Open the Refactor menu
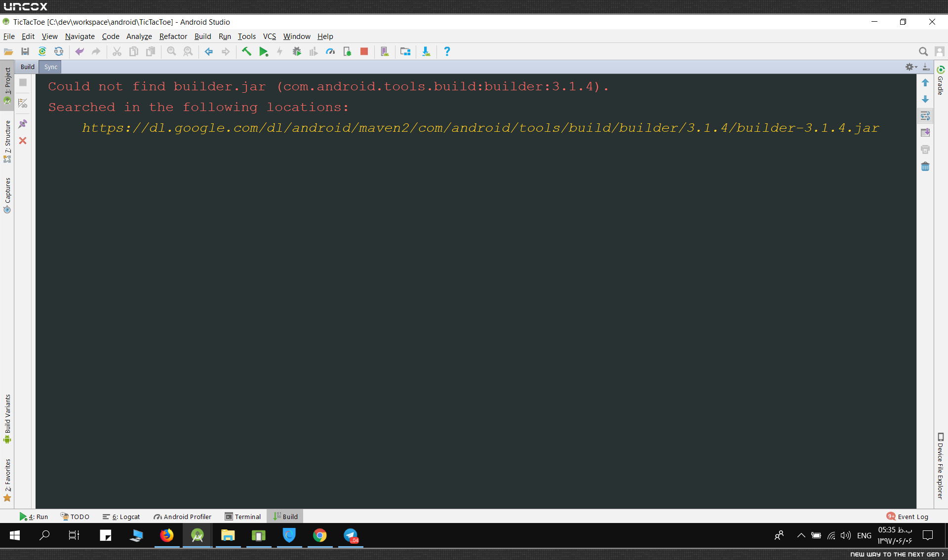 coord(173,36)
